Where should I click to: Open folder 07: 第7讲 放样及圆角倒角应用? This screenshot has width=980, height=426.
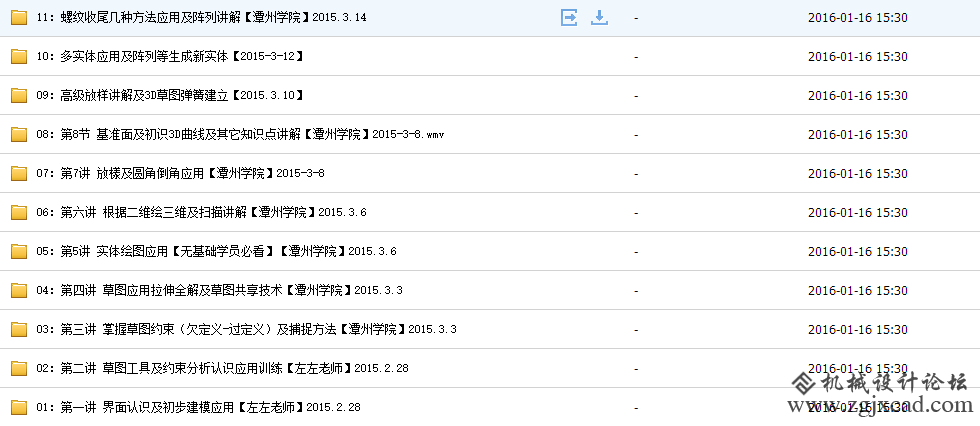[x=181, y=174]
